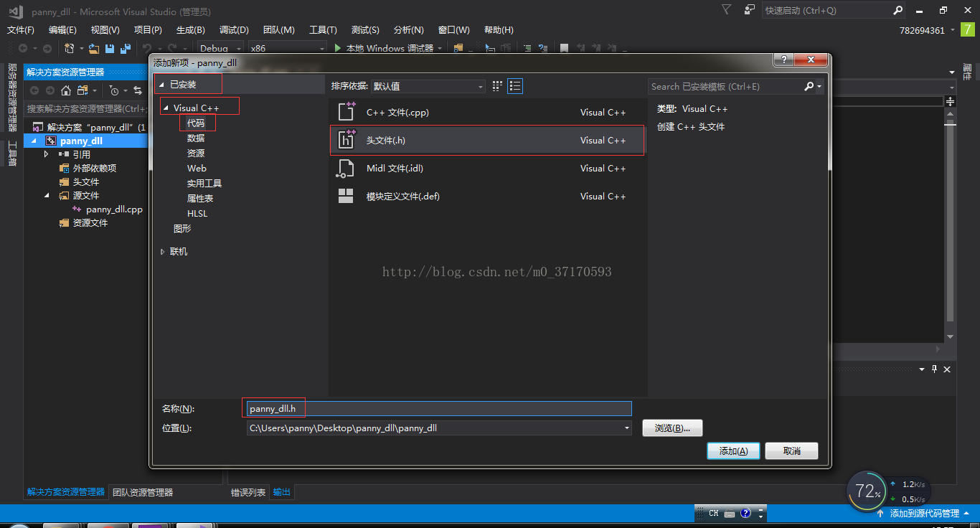Screen dimensions: 980x528
Task: Switch to the 团队资源管理器 tab
Action: point(143,492)
